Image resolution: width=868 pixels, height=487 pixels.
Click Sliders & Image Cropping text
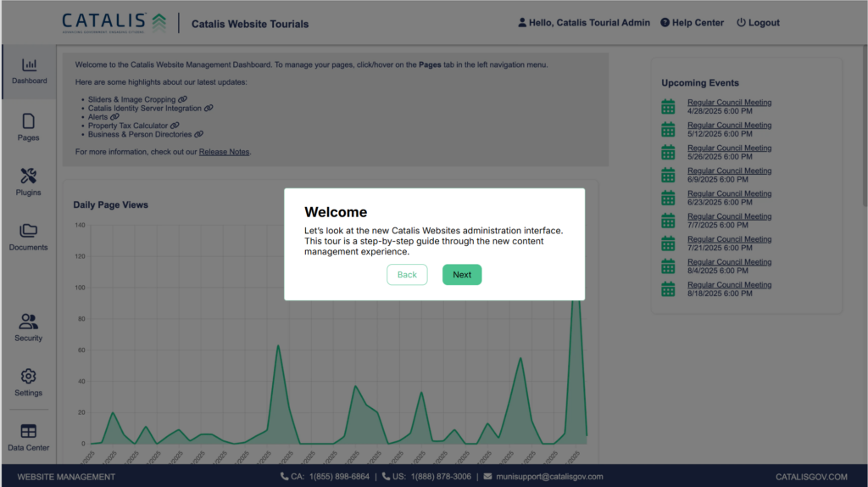pyautogui.click(x=131, y=100)
